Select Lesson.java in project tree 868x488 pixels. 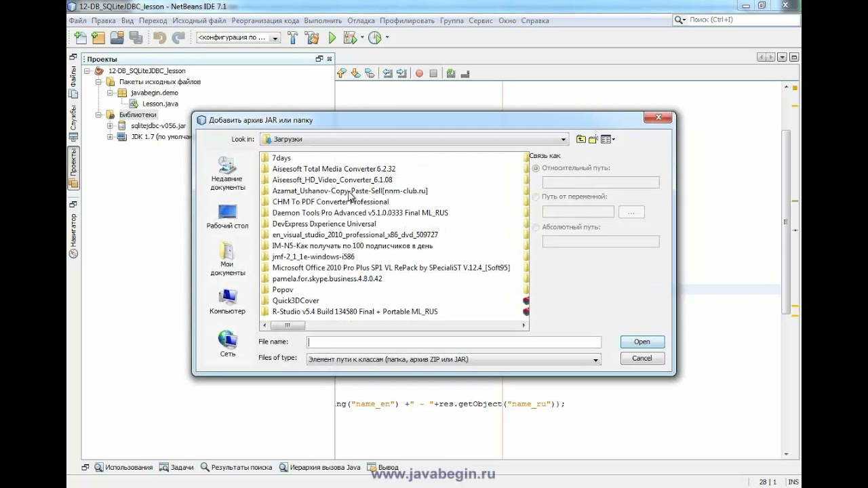coord(160,104)
